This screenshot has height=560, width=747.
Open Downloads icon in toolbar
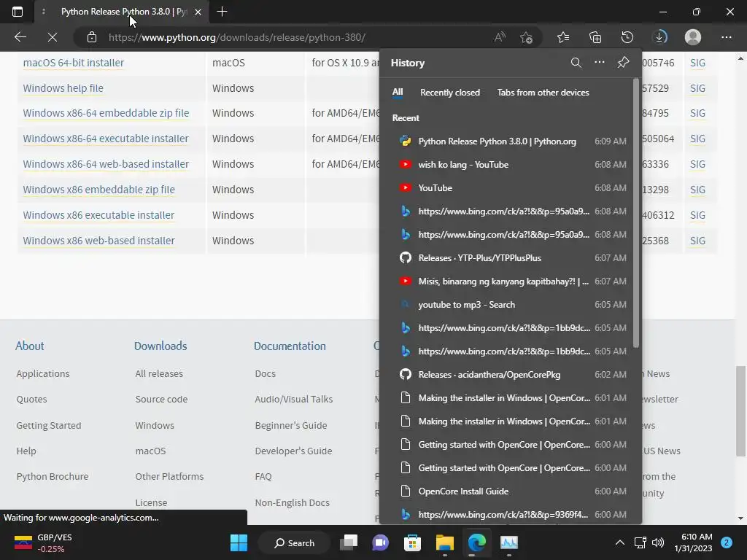click(659, 37)
